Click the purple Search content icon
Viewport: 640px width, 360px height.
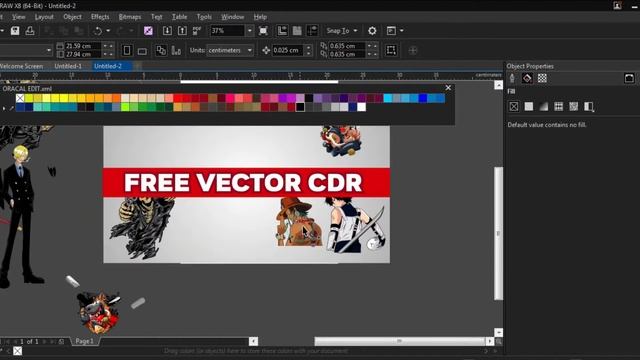pos(148,31)
